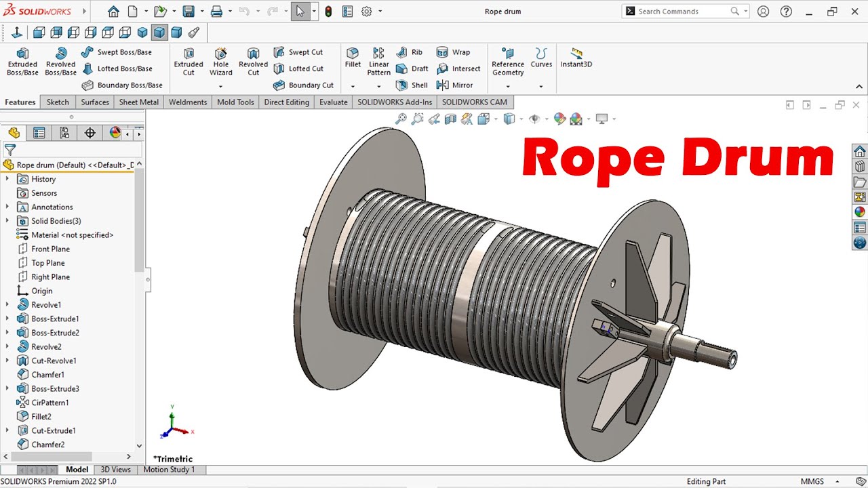Choose the Rib feature

410,52
